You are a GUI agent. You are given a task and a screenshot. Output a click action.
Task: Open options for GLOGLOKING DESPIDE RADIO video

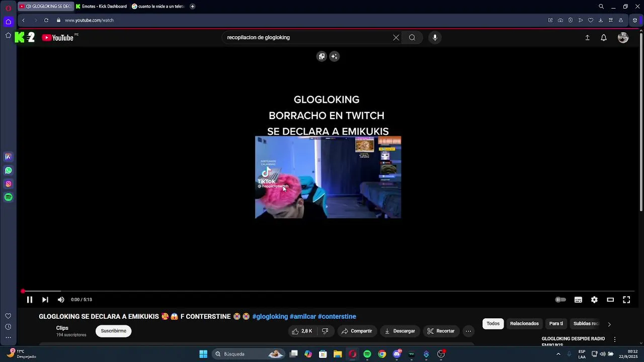614,339
